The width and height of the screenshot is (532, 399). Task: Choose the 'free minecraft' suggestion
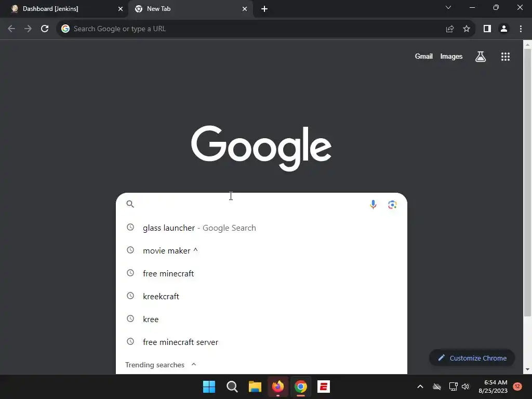(261, 273)
